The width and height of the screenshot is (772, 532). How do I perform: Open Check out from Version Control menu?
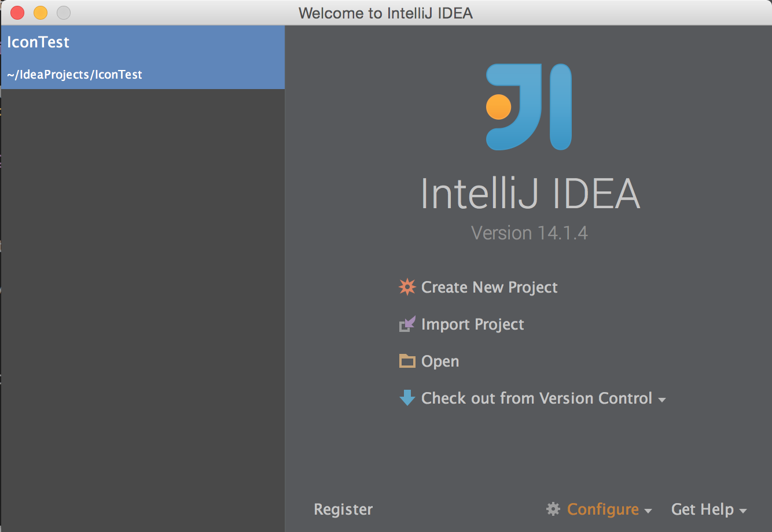tap(536, 398)
